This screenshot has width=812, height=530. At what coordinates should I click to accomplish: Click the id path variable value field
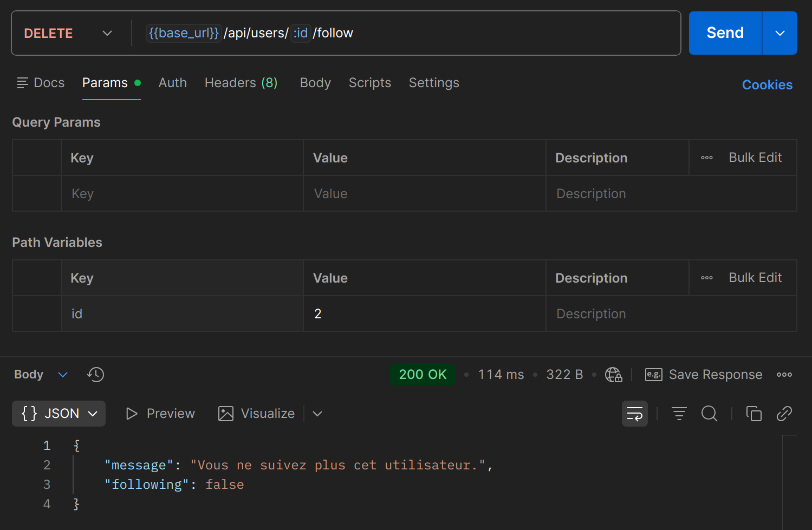[x=424, y=313]
